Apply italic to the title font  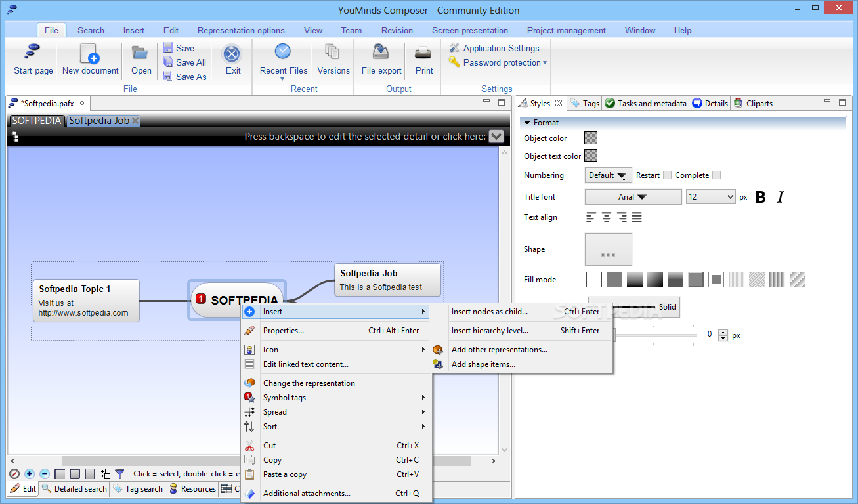[781, 197]
